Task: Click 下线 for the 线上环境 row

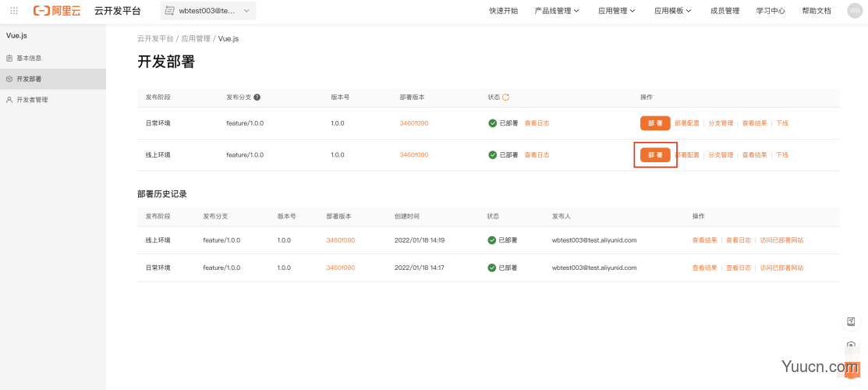Action: [781, 155]
